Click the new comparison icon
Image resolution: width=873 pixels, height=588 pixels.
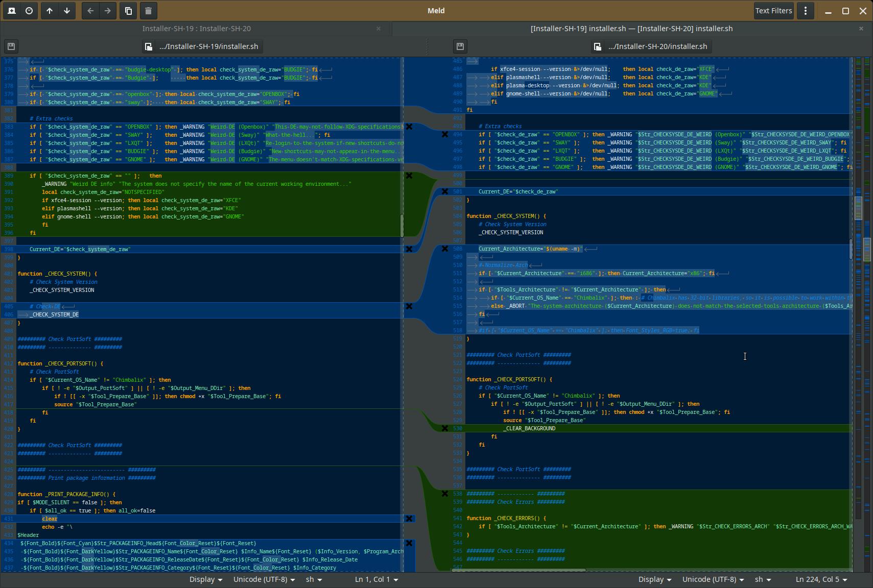[12, 11]
